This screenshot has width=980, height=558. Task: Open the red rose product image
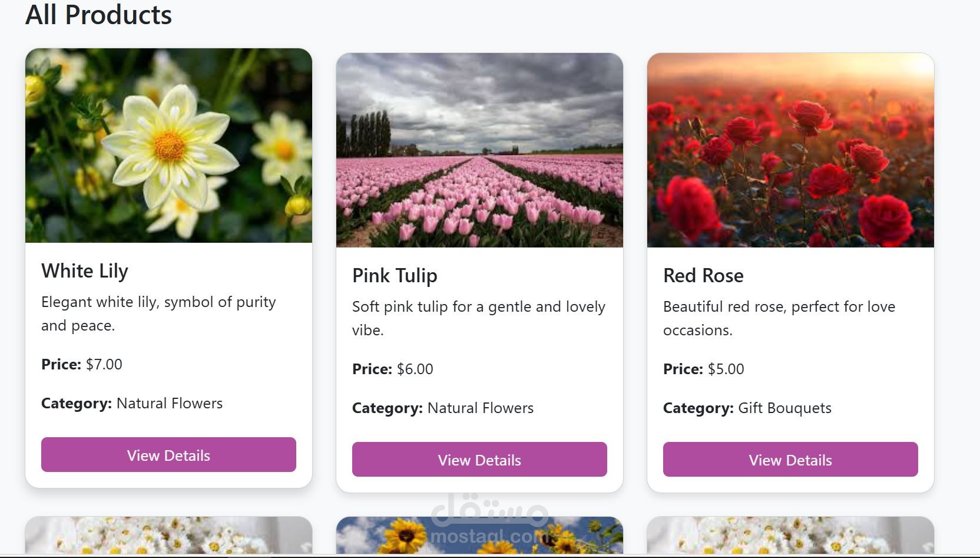pyautogui.click(x=790, y=150)
